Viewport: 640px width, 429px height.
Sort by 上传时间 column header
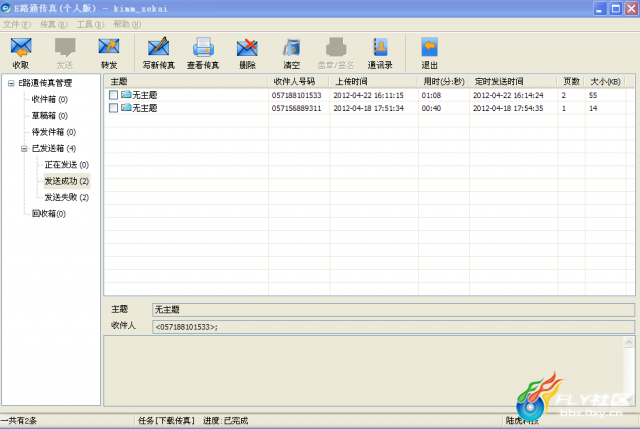pos(373,82)
